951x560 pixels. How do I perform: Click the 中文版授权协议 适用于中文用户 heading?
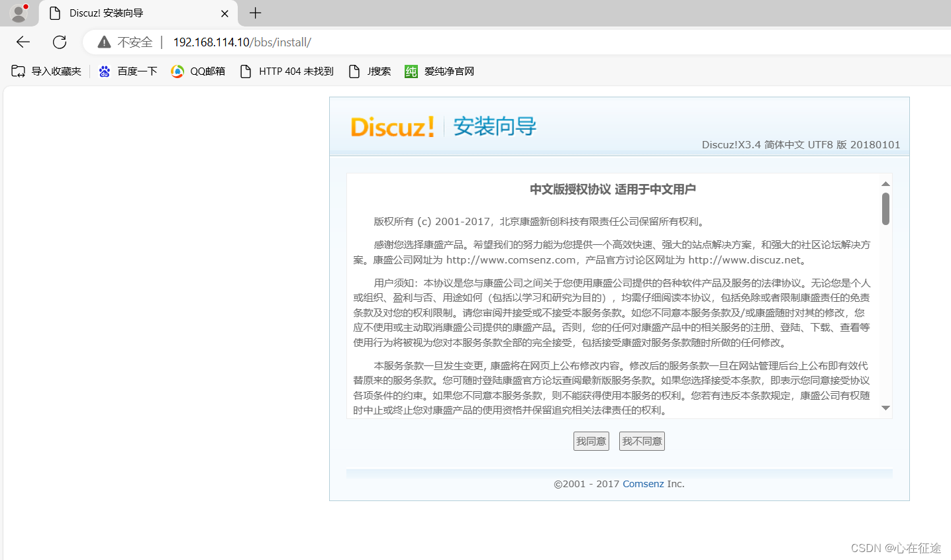pyautogui.click(x=613, y=189)
